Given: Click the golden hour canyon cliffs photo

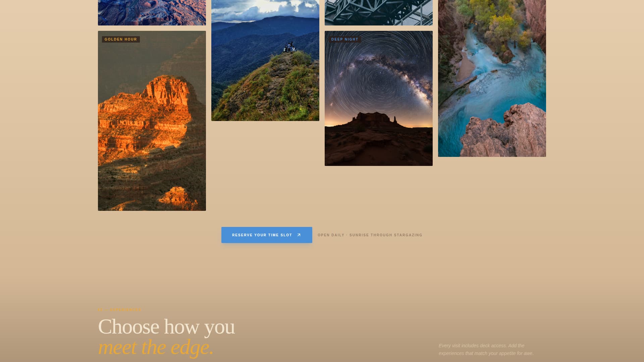Looking at the screenshot, I should point(152,134).
